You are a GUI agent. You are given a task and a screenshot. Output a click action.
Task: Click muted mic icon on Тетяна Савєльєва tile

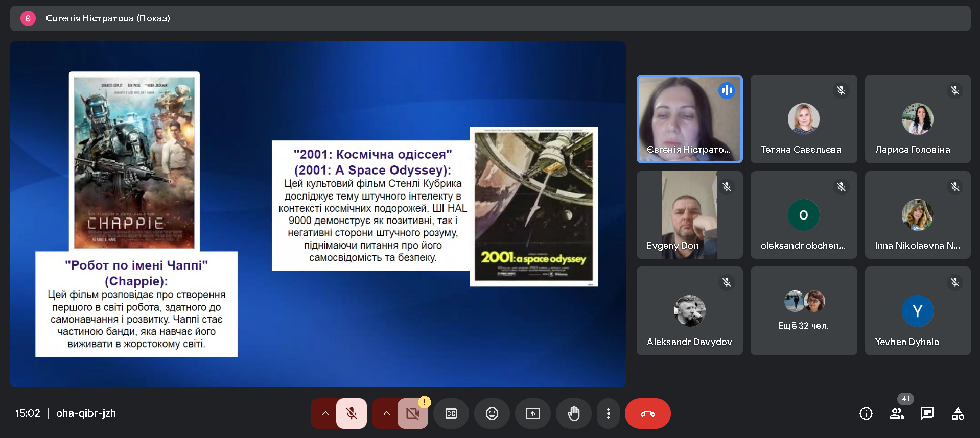[841, 91]
